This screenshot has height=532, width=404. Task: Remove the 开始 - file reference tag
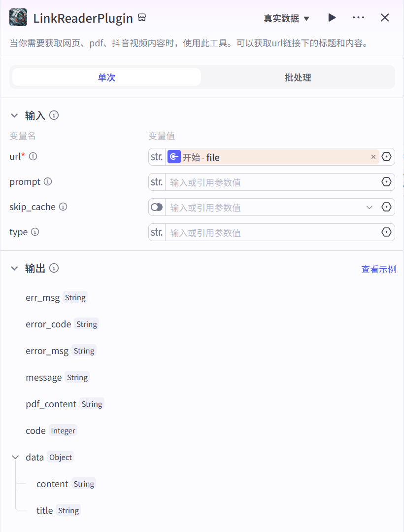pyautogui.click(x=373, y=157)
